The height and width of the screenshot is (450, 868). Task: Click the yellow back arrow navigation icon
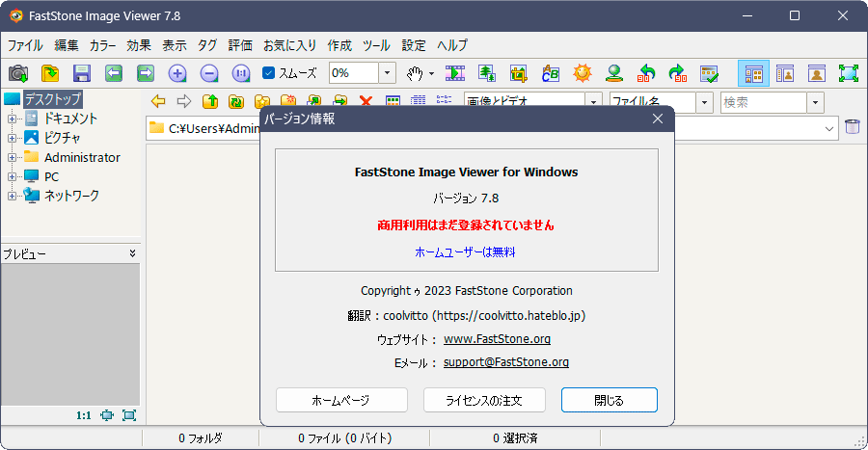158,101
